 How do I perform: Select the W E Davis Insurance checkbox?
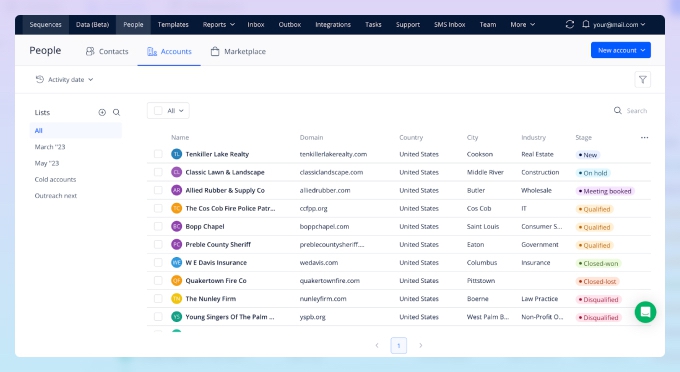coord(158,263)
